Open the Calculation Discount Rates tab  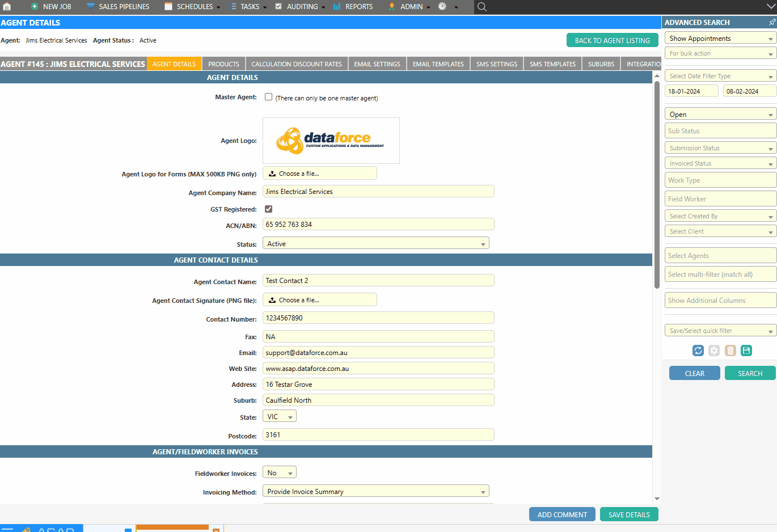(297, 64)
